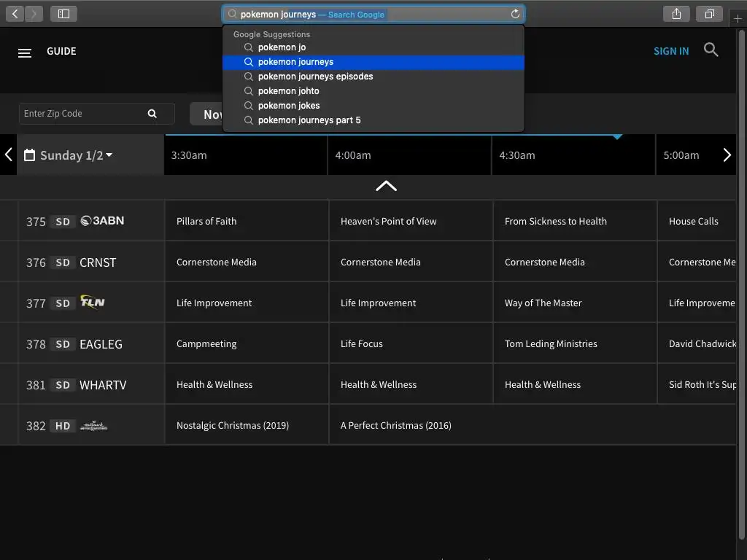The height and width of the screenshot is (560, 747).
Task: Toggle the browser sidebar icon
Action: click(64, 14)
